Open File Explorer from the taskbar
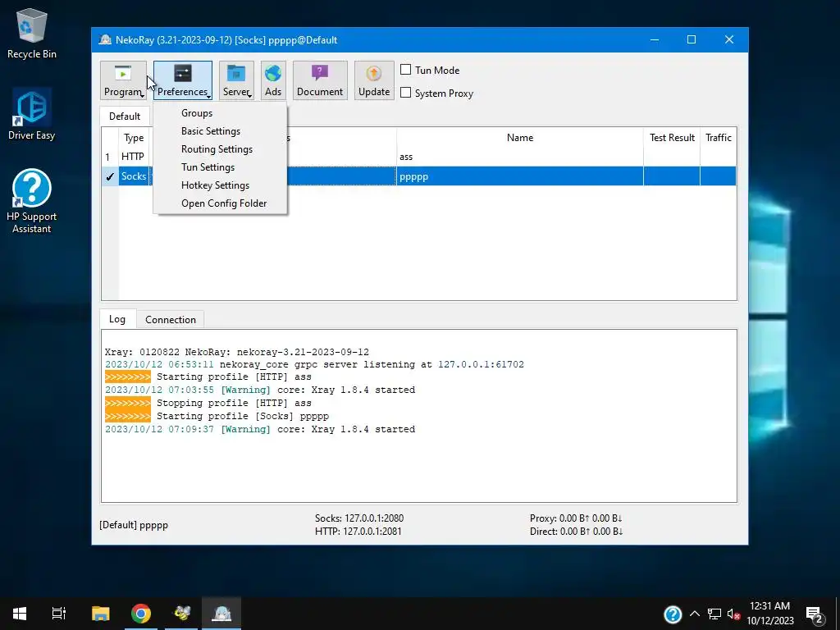 [x=100, y=614]
